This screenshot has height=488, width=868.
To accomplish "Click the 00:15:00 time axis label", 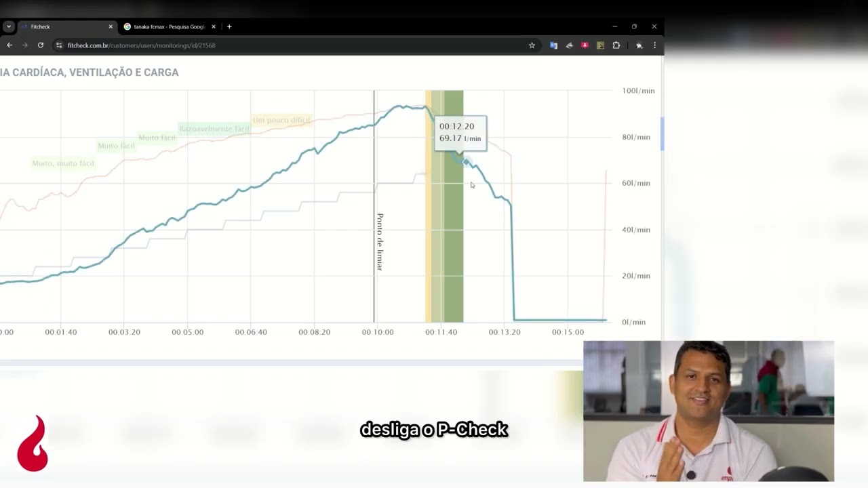I will coord(568,332).
